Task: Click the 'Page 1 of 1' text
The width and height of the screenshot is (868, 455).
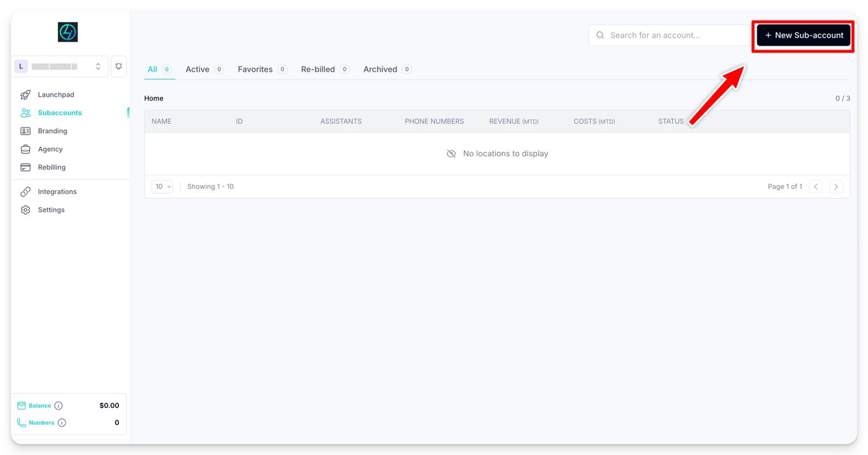Action: (x=785, y=187)
